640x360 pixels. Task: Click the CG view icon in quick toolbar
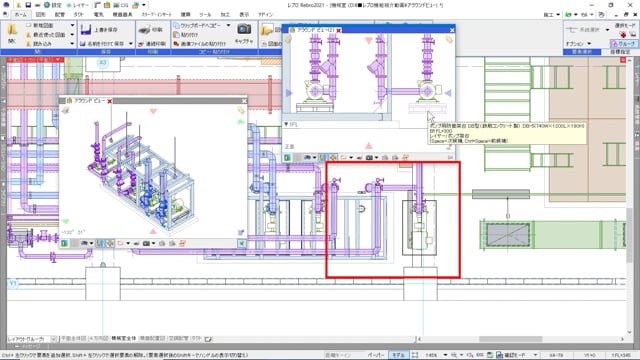click(117, 5)
